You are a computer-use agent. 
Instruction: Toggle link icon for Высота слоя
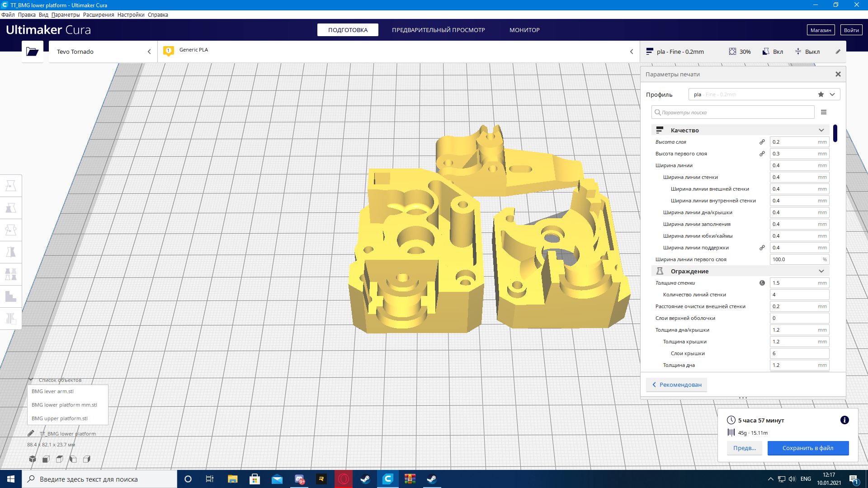[x=762, y=142]
